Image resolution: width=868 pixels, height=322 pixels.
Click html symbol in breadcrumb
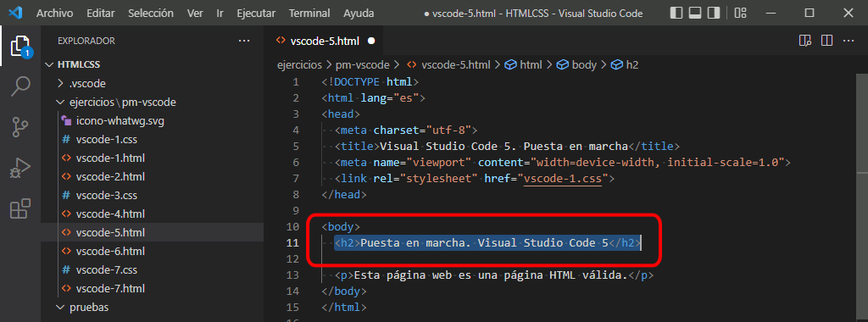524,64
